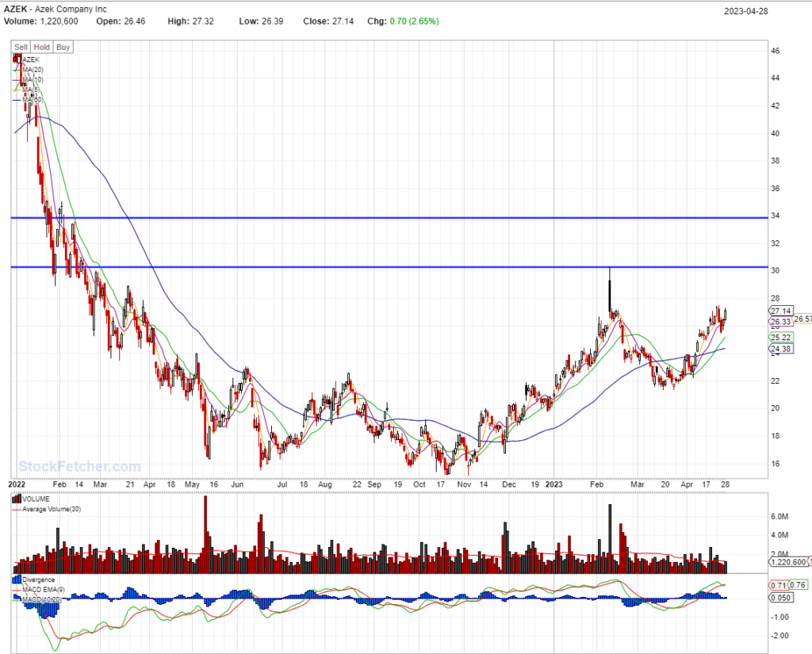The height and width of the screenshot is (654, 812).
Task: Click the '-1.00' MACD axis label
Action: tap(779, 618)
